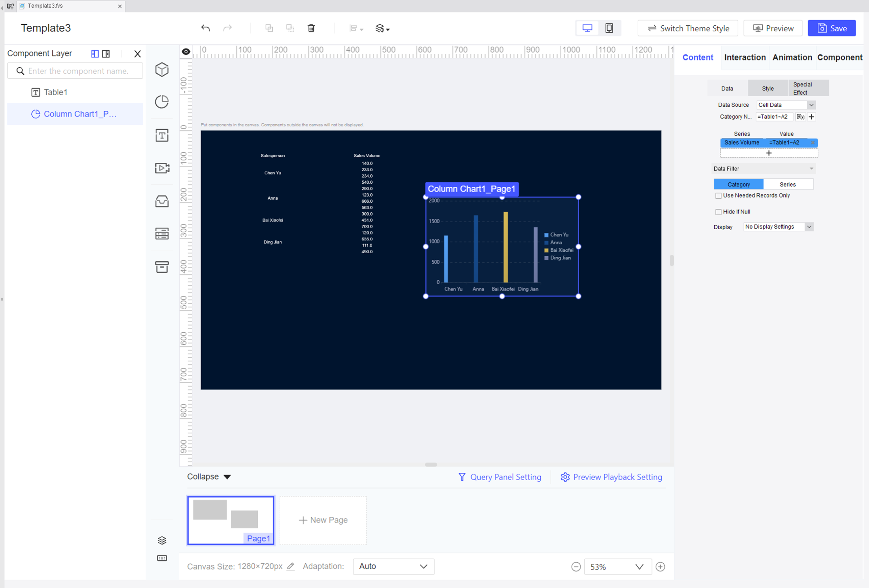Click the undo icon
Image resolution: width=869 pixels, height=588 pixels.
205,28
